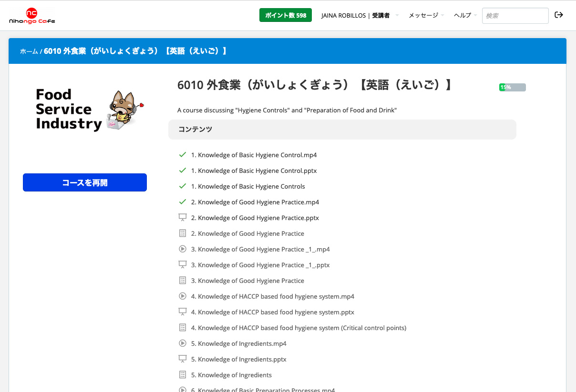Open the ヘルプ menu

pos(463,16)
